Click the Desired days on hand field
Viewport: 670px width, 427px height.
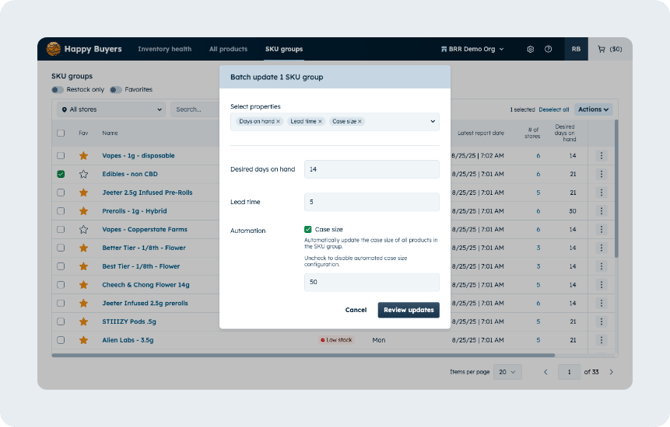click(372, 169)
